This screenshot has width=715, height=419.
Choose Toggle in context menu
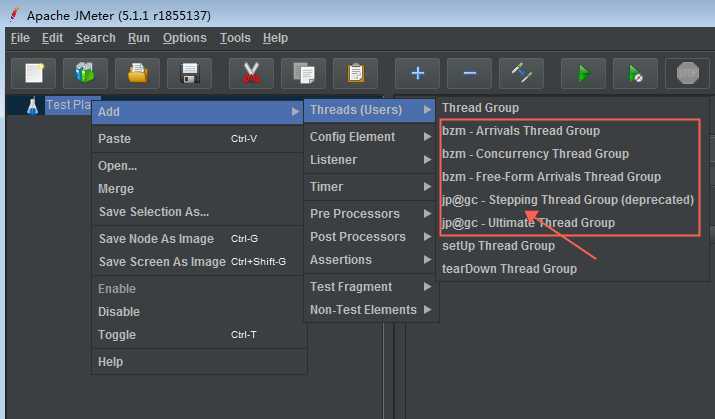[x=198, y=335]
